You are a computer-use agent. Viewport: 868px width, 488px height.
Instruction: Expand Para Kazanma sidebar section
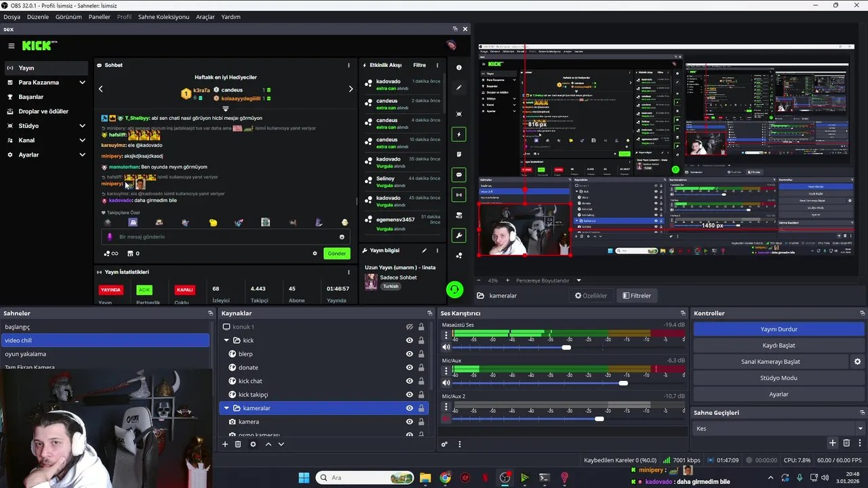coord(82,83)
